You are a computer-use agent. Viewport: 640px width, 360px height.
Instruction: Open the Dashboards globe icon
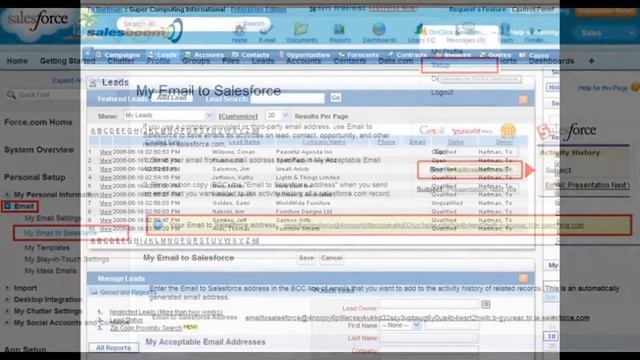pos(379,33)
